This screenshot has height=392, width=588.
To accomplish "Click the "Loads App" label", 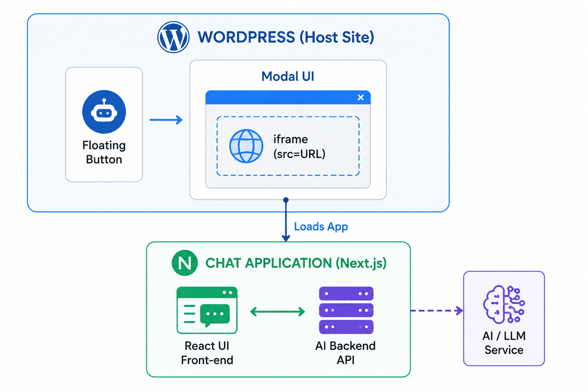I will (x=321, y=227).
